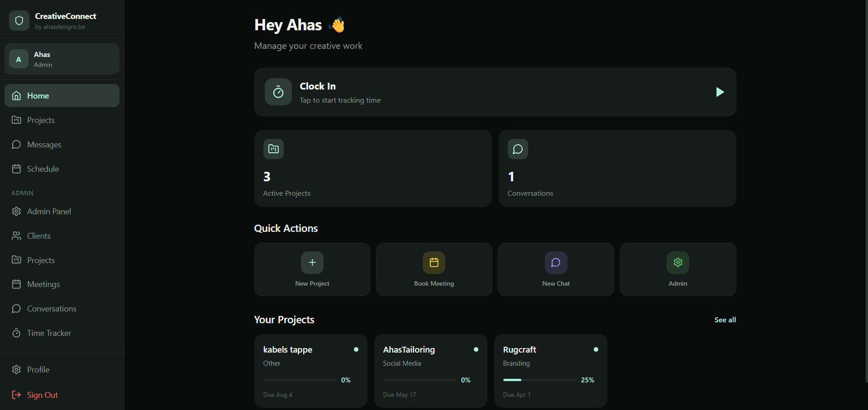This screenshot has height=410, width=868.
Task: Use the New Chat quick action
Action: point(555,269)
